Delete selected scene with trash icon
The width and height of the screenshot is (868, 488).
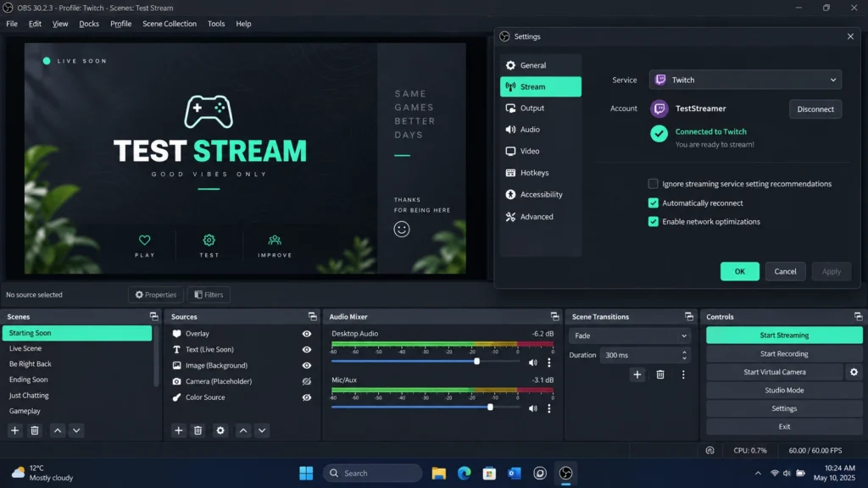coord(34,430)
